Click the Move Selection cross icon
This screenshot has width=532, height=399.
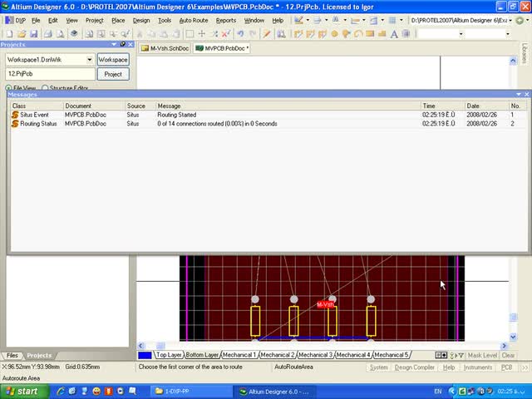point(201,33)
